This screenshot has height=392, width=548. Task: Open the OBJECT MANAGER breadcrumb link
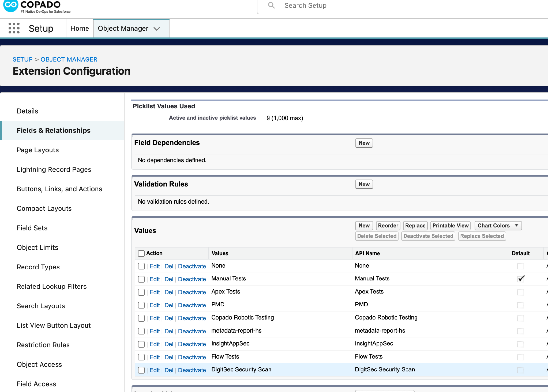[x=69, y=59]
